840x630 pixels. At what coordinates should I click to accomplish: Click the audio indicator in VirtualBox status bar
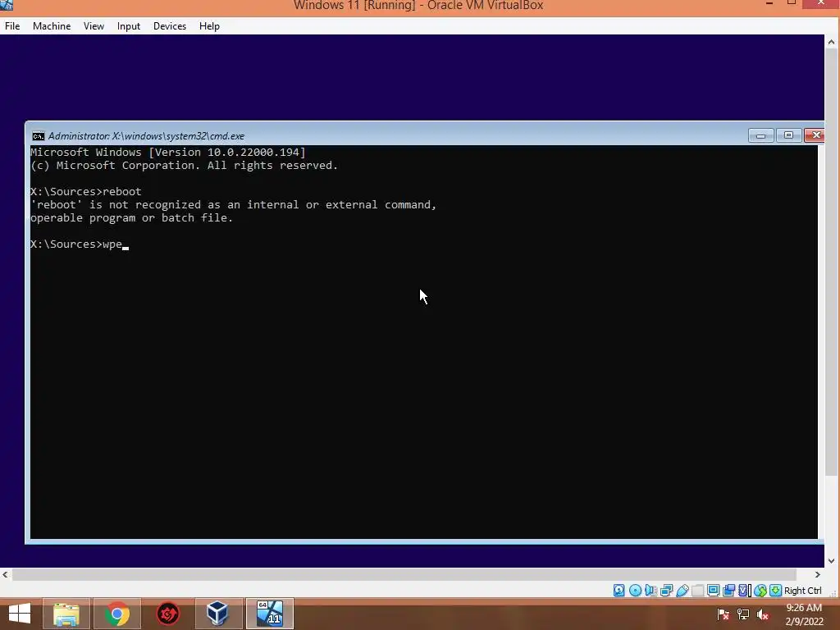[x=651, y=591]
